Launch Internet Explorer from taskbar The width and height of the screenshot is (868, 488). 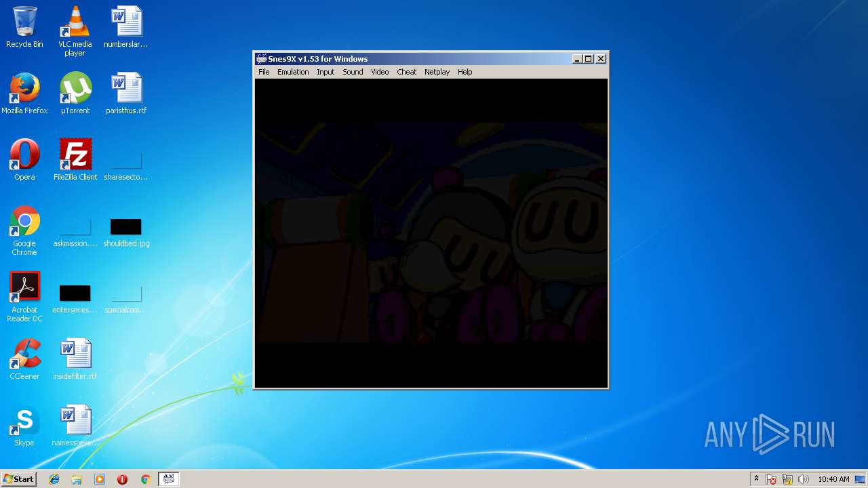point(54,479)
